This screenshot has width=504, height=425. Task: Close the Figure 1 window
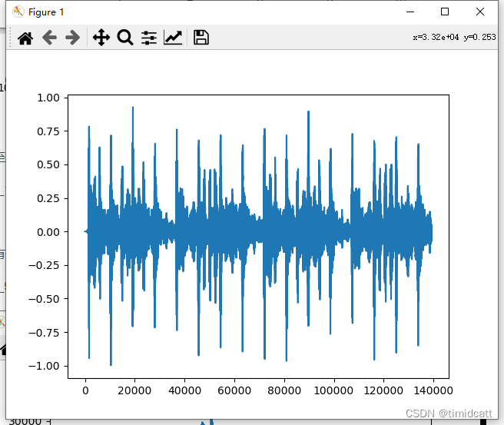pyautogui.click(x=480, y=12)
